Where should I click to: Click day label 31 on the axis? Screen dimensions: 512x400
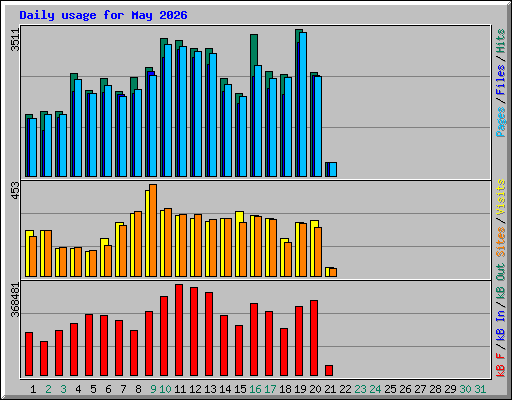coord(480,389)
